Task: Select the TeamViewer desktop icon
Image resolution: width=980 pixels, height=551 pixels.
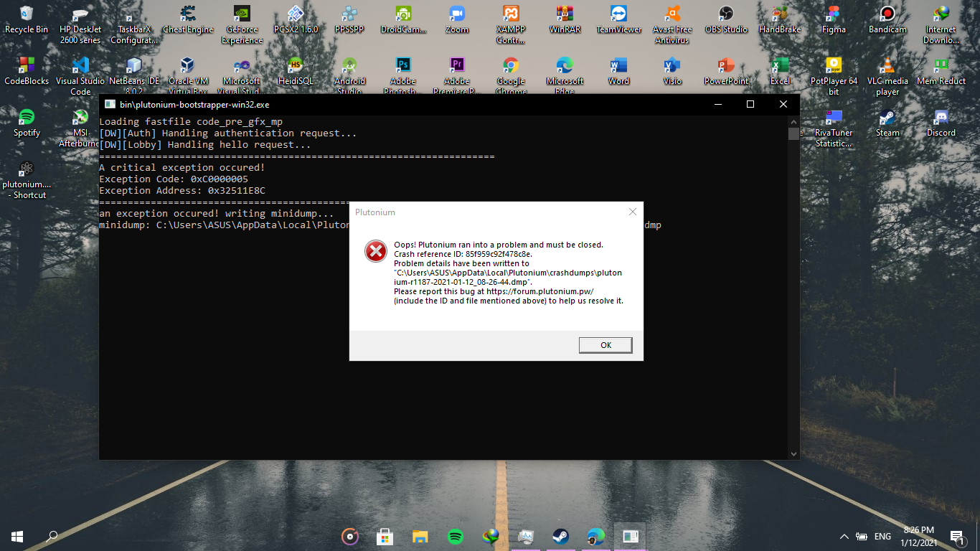Action: 618,20
